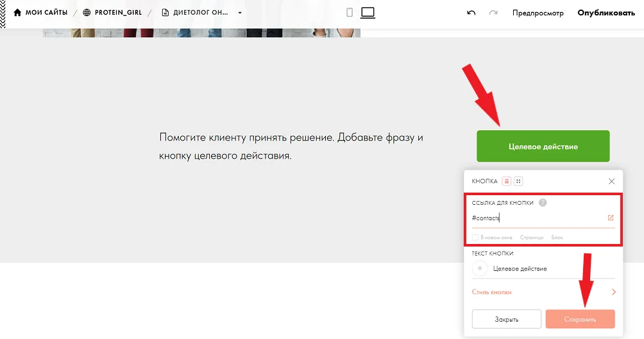
Task: Edit the Целевое действие button text field
Action: (553, 269)
